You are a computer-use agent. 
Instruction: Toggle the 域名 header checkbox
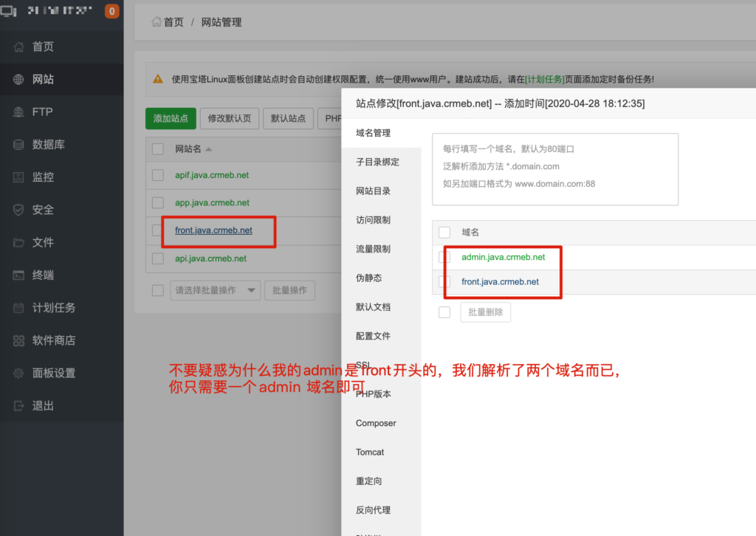(444, 233)
